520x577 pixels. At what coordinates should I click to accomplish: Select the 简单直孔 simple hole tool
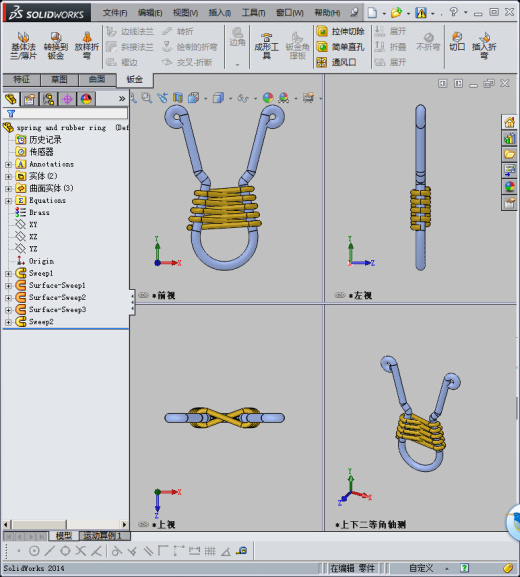click(340, 47)
